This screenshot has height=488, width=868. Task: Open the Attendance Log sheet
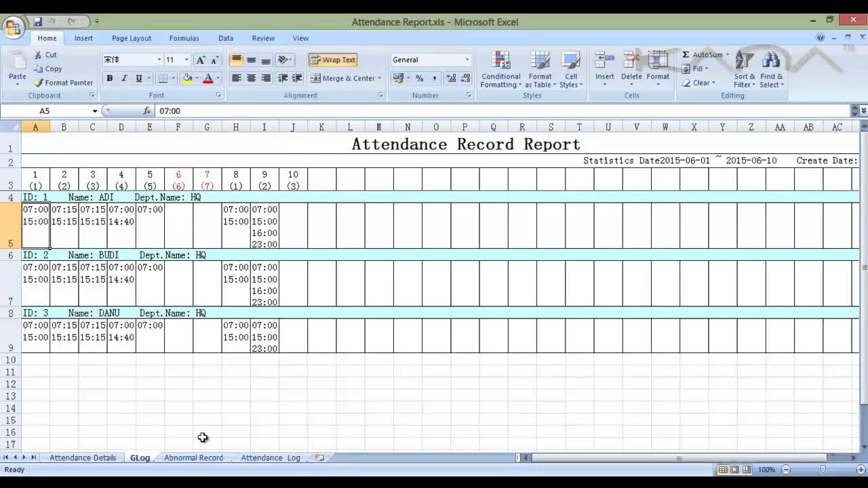[x=270, y=457]
